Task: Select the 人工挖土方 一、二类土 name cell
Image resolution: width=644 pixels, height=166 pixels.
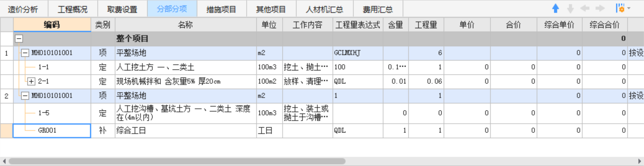Action: pyautogui.click(x=185, y=67)
